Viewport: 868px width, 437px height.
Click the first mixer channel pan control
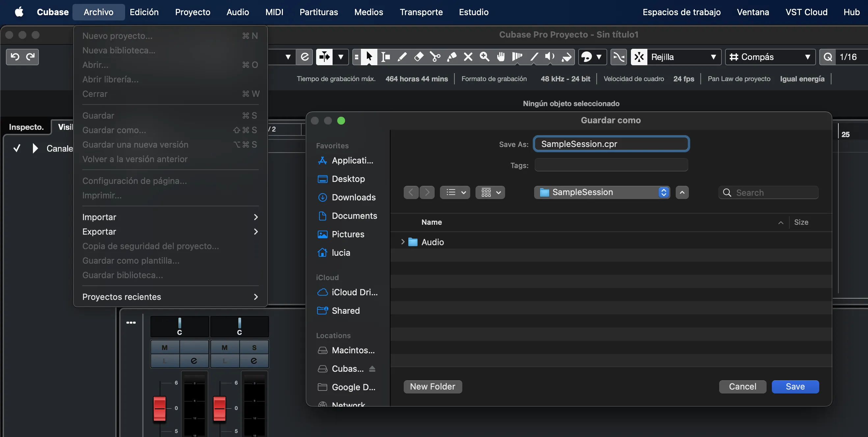pyautogui.click(x=179, y=326)
